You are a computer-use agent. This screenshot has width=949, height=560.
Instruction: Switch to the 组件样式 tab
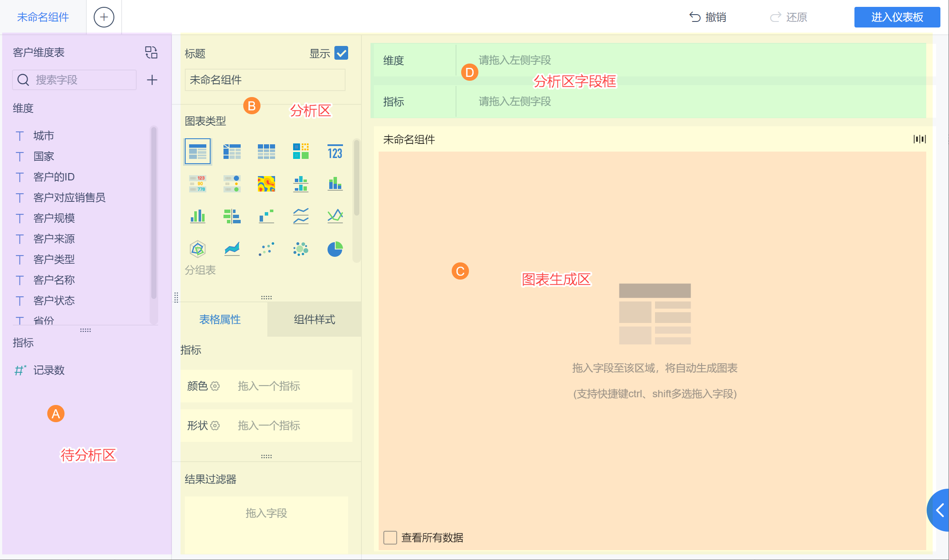pyautogui.click(x=314, y=320)
